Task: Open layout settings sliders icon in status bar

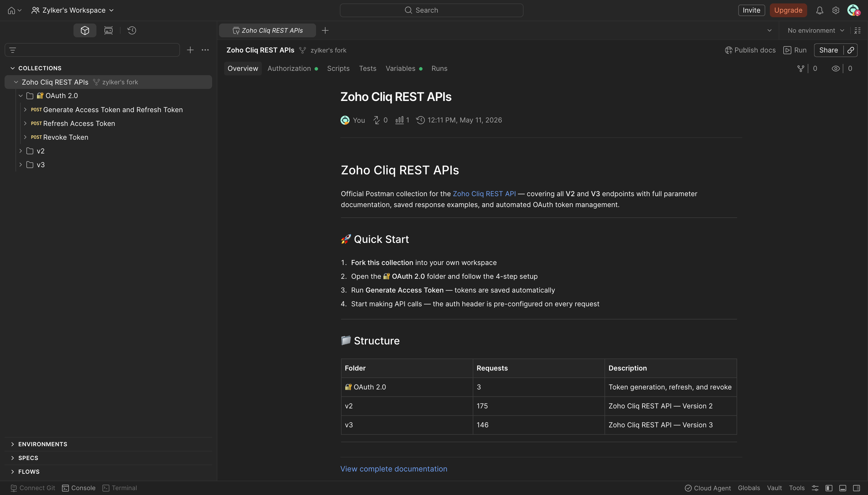Action: pyautogui.click(x=815, y=488)
